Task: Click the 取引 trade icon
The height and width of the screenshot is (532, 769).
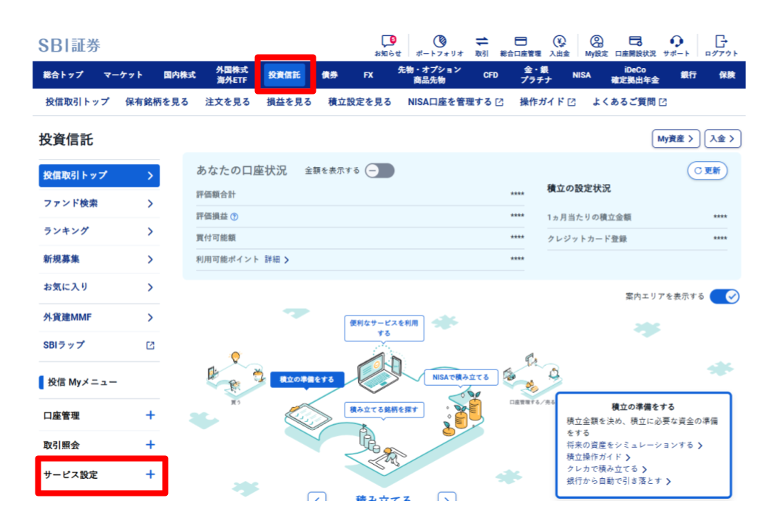Action: coord(481,46)
